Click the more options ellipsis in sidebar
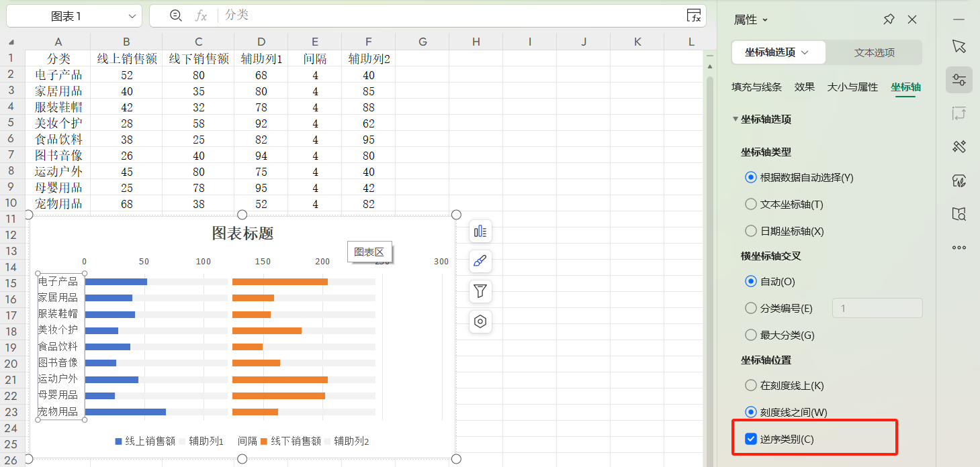 point(959,247)
